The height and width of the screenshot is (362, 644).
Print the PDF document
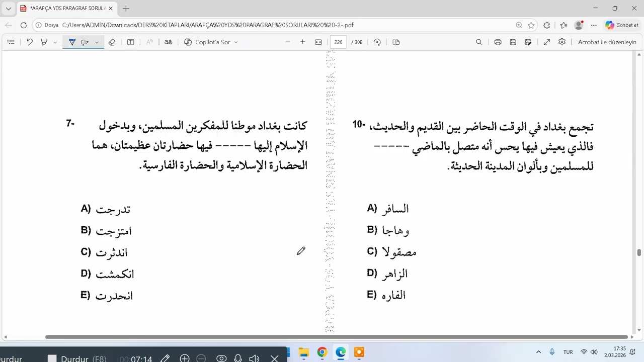click(x=498, y=42)
